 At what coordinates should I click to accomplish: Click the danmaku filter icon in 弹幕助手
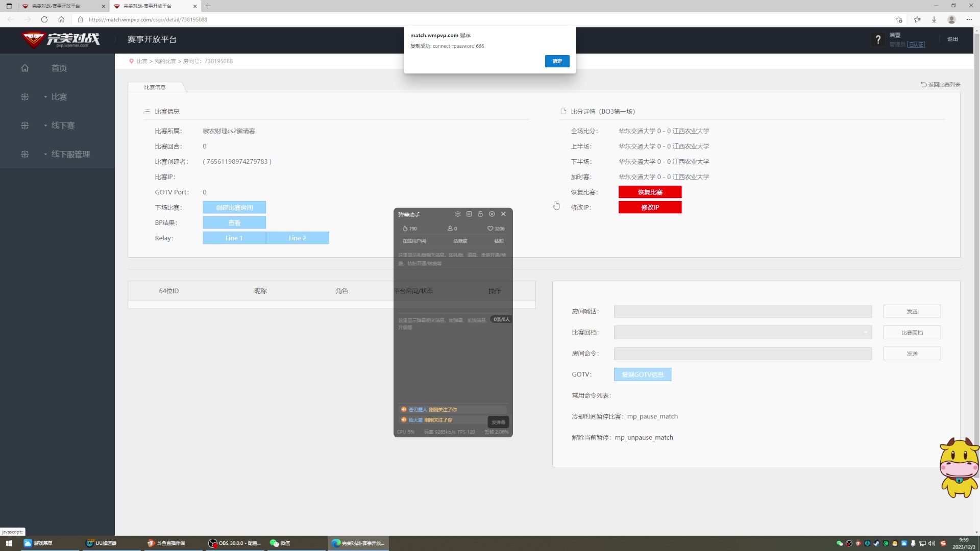pos(457,214)
